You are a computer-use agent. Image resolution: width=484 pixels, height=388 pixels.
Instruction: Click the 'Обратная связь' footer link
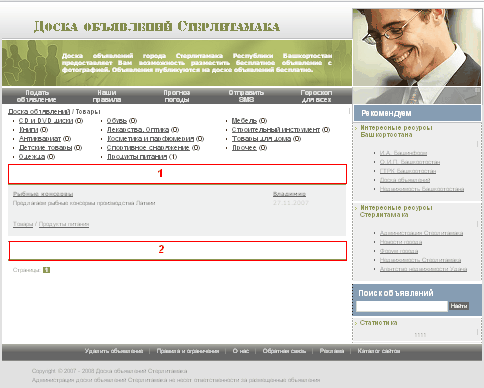[284, 351]
